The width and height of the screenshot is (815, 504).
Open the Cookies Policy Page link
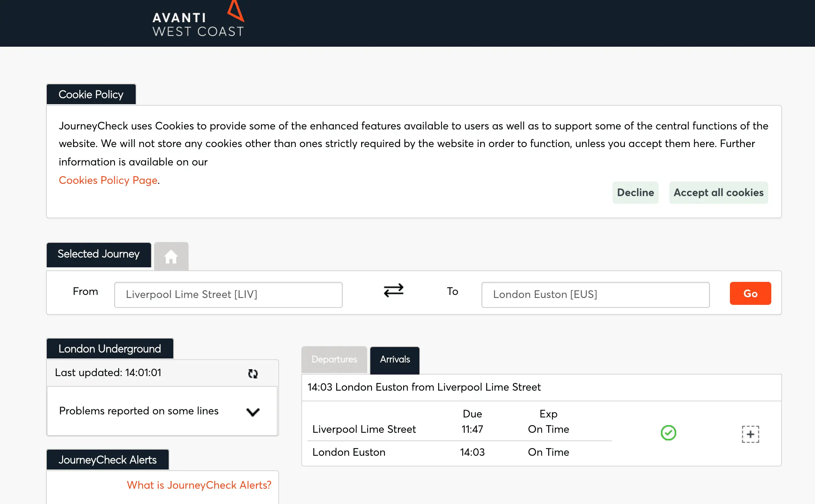[x=108, y=180]
